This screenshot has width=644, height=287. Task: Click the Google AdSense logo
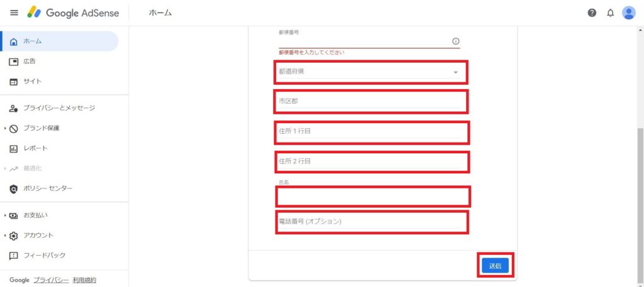click(69, 13)
